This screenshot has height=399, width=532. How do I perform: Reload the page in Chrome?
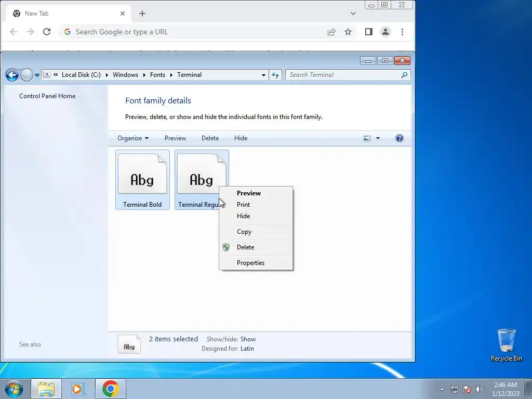click(x=47, y=32)
